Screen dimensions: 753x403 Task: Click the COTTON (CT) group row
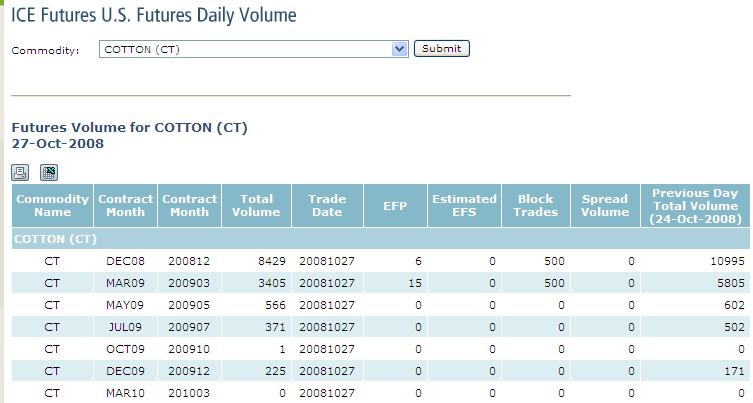tap(381, 239)
